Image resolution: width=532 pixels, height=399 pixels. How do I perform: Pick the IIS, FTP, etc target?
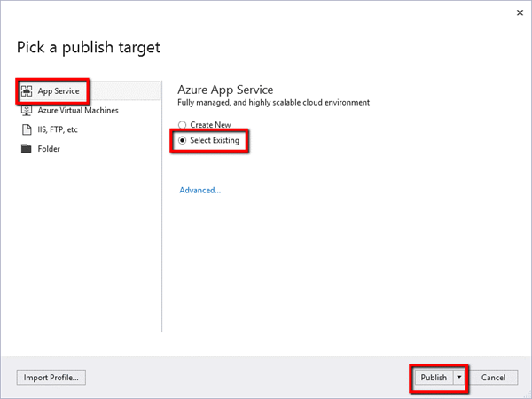pos(58,129)
